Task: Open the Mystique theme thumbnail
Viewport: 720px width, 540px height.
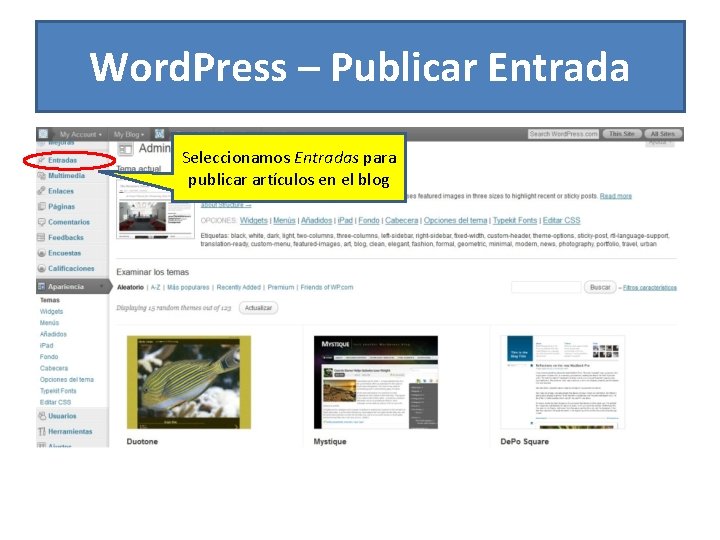Action: [376, 382]
